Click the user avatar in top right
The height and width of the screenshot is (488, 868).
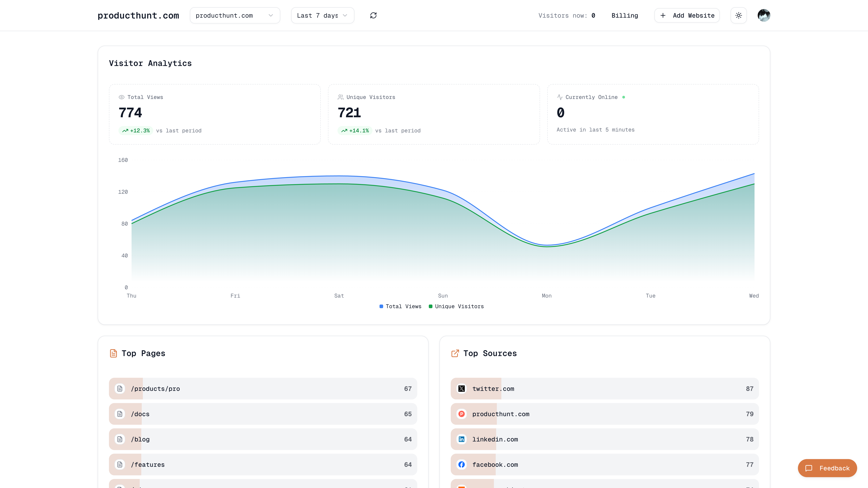(764, 15)
